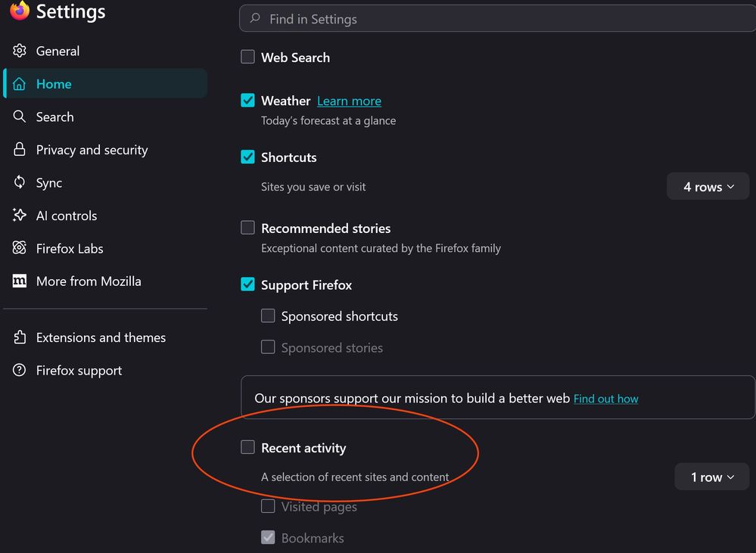Click the Weather Learn more link

349,101
